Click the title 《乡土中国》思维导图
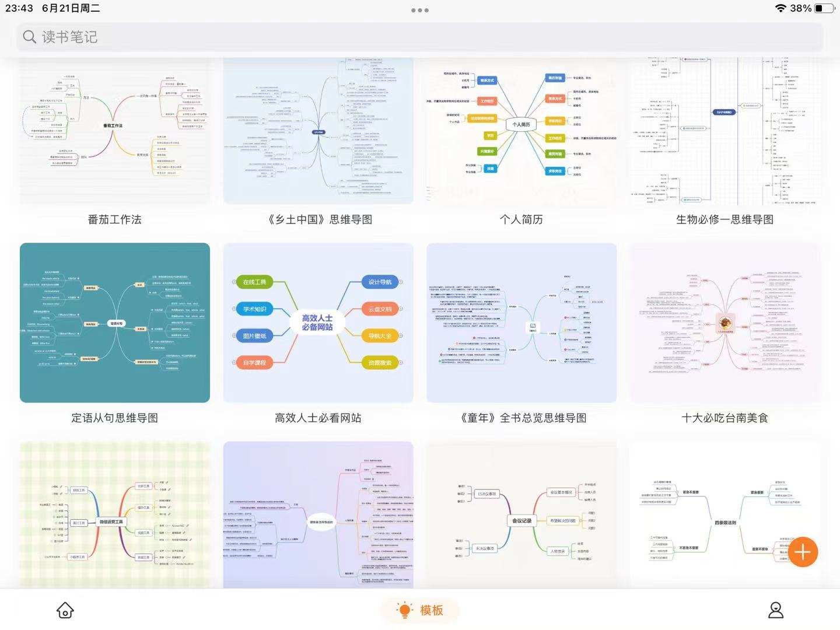This screenshot has width=840, height=630. [x=318, y=219]
